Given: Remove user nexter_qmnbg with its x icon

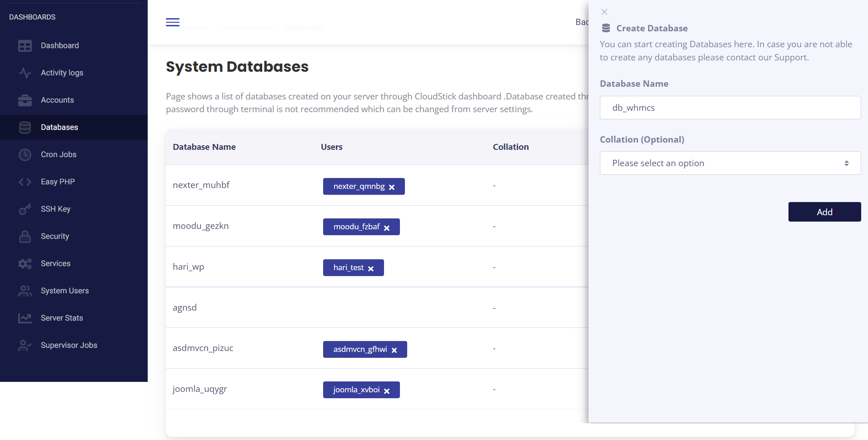Looking at the screenshot, I should (x=392, y=187).
